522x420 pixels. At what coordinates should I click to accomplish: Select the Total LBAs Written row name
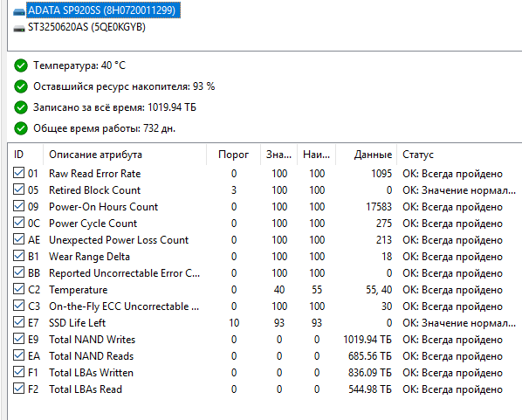tap(91, 373)
